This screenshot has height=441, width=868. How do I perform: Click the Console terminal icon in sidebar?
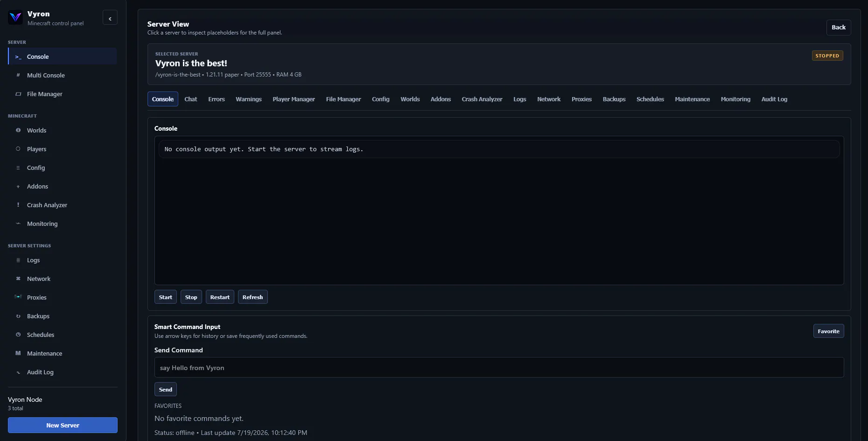(x=18, y=57)
